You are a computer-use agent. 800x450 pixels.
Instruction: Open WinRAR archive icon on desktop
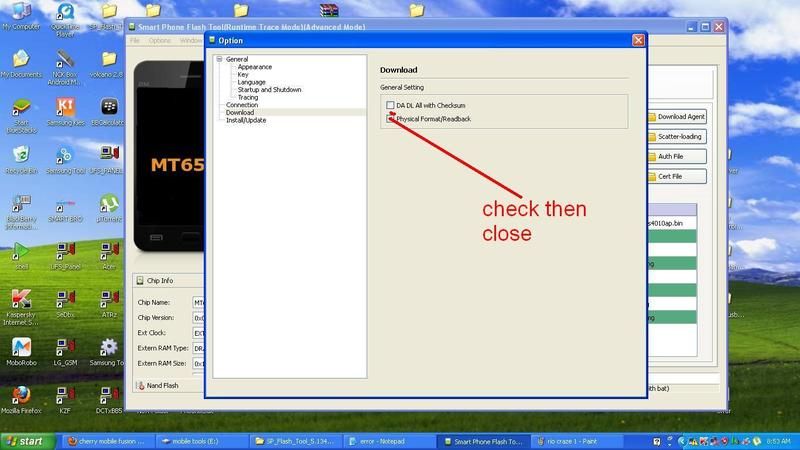(x=329, y=10)
